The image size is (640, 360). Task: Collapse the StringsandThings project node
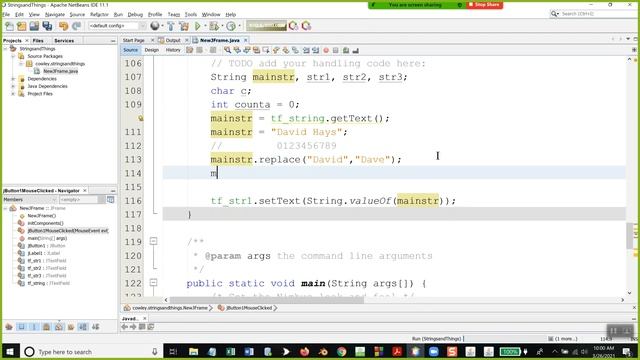(6, 49)
